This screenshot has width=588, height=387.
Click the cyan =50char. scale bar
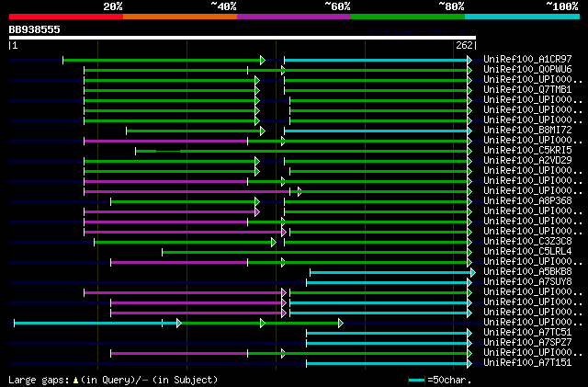coord(416,381)
